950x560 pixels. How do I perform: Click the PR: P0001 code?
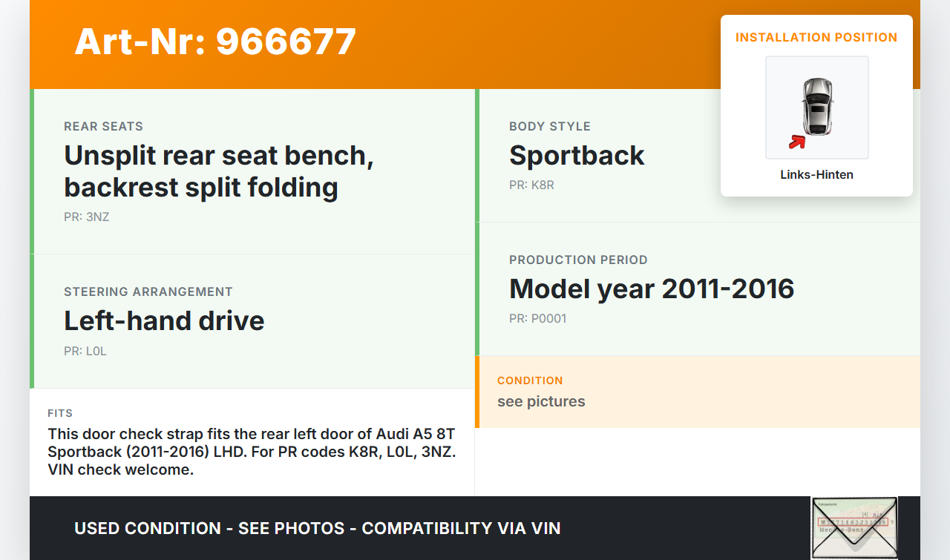pos(538,319)
